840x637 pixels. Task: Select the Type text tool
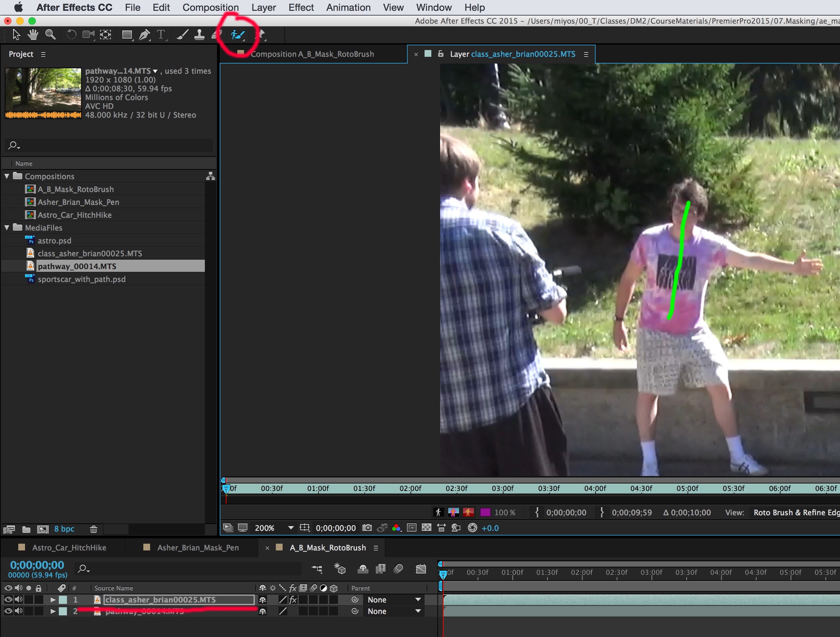pyautogui.click(x=161, y=35)
